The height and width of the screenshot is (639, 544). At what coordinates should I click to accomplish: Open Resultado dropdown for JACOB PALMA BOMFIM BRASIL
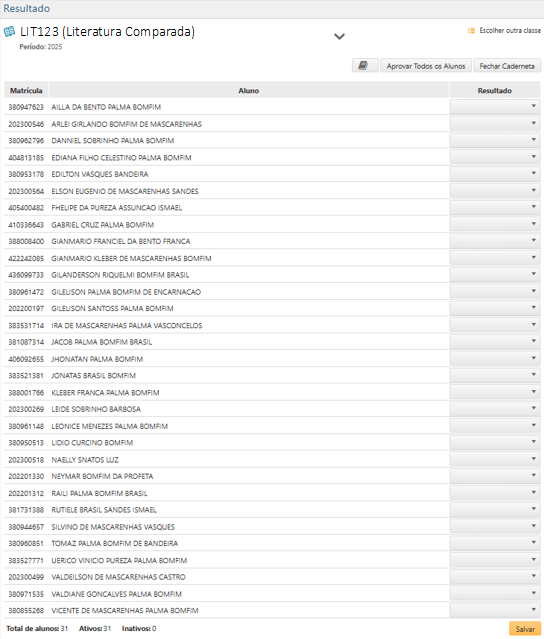click(x=495, y=342)
